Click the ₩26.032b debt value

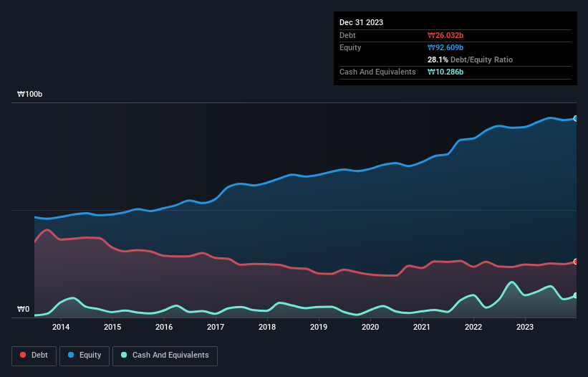click(x=445, y=35)
